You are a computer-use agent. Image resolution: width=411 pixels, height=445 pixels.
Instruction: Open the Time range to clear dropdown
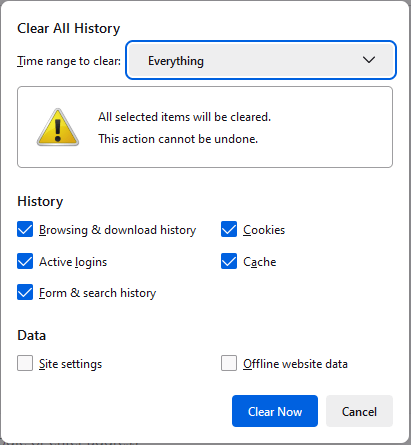261,60
